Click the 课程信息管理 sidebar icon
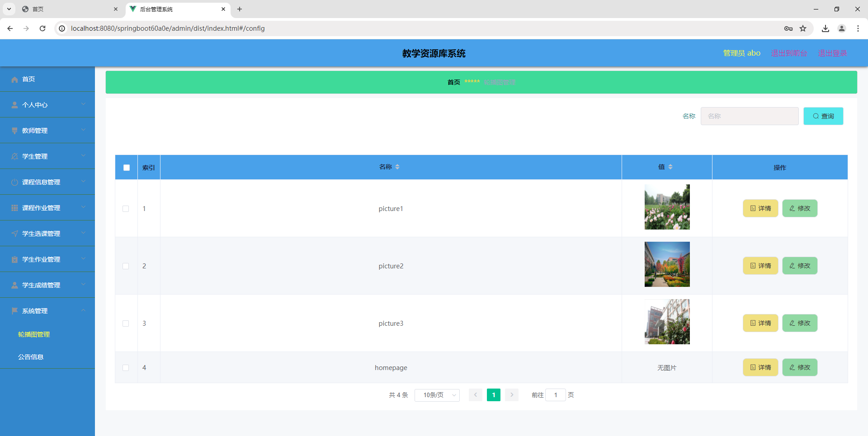 pyautogui.click(x=14, y=182)
